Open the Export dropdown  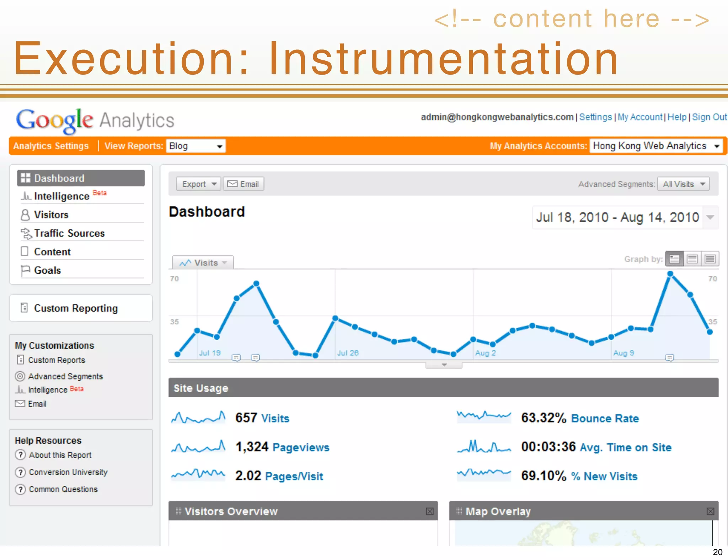199,184
